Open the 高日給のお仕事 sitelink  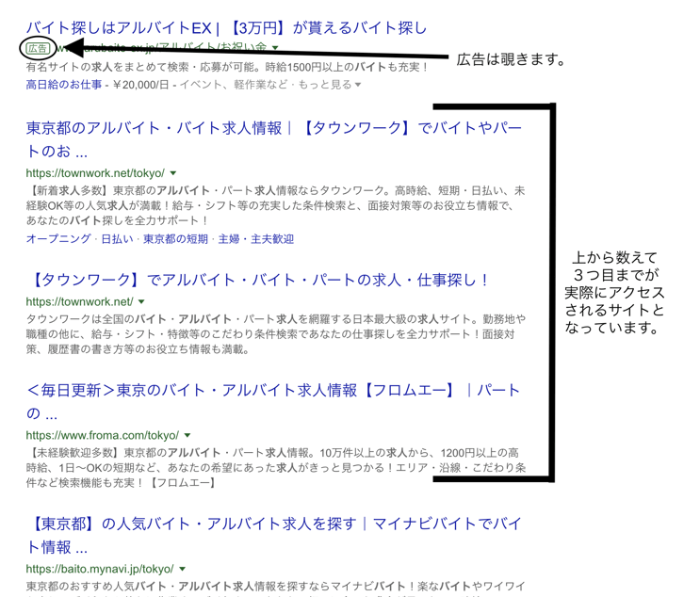tap(64, 85)
